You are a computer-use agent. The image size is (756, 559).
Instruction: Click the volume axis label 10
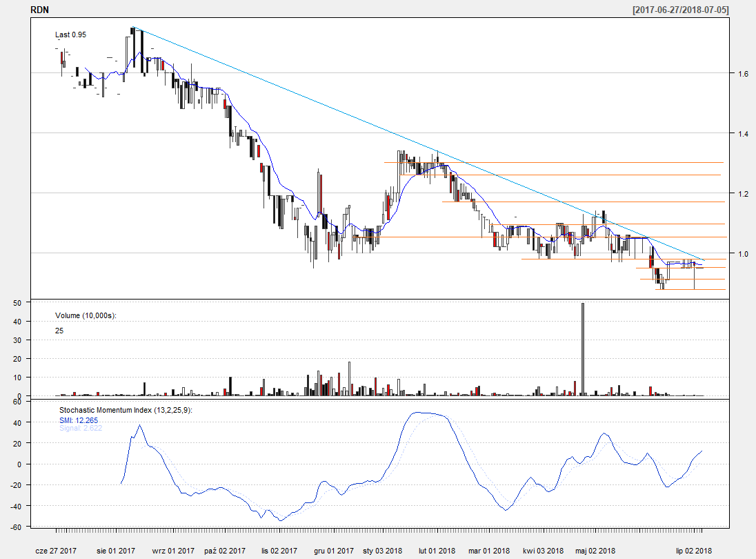coord(18,377)
